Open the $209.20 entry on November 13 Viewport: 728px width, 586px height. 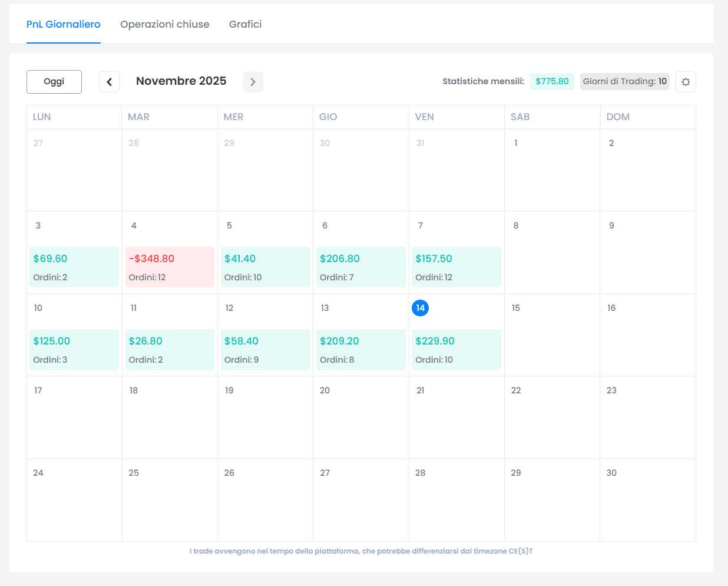pyautogui.click(x=360, y=350)
